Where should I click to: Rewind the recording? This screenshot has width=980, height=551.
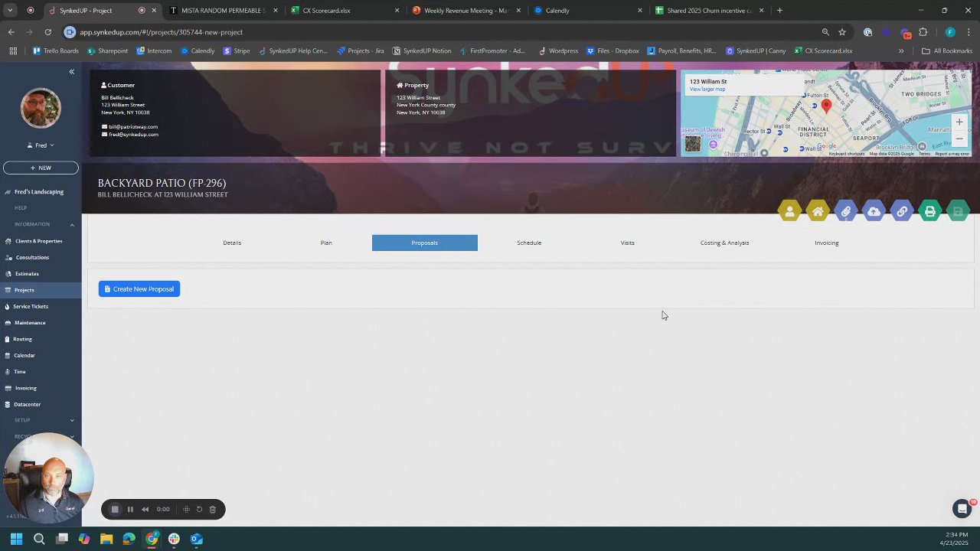(145, 509)
